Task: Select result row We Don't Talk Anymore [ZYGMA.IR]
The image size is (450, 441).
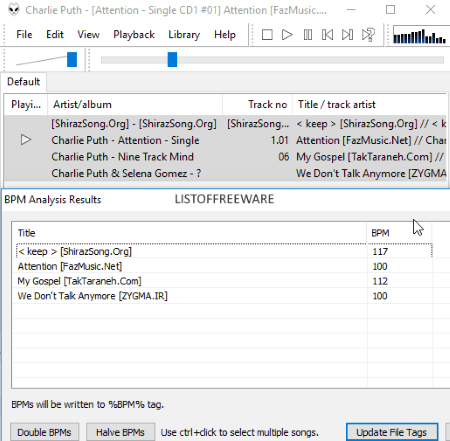Action: point(224,296)
